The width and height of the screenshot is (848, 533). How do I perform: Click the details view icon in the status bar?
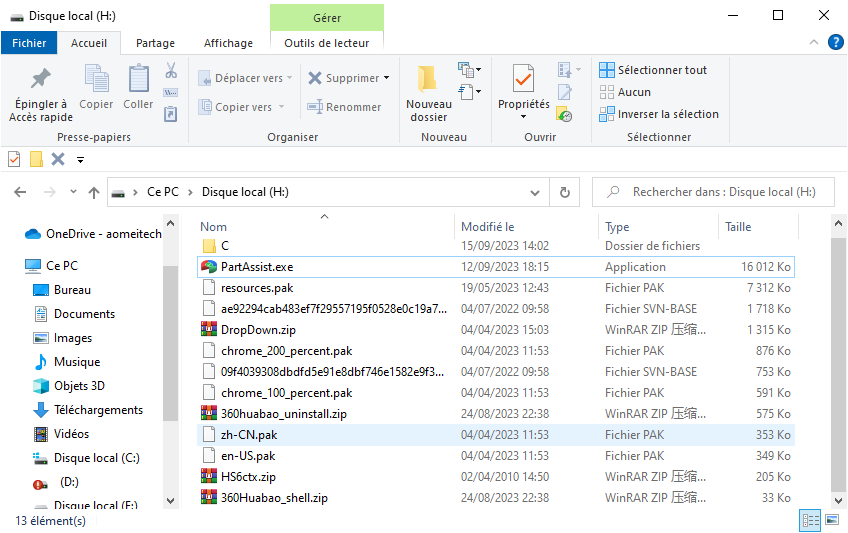808,520
